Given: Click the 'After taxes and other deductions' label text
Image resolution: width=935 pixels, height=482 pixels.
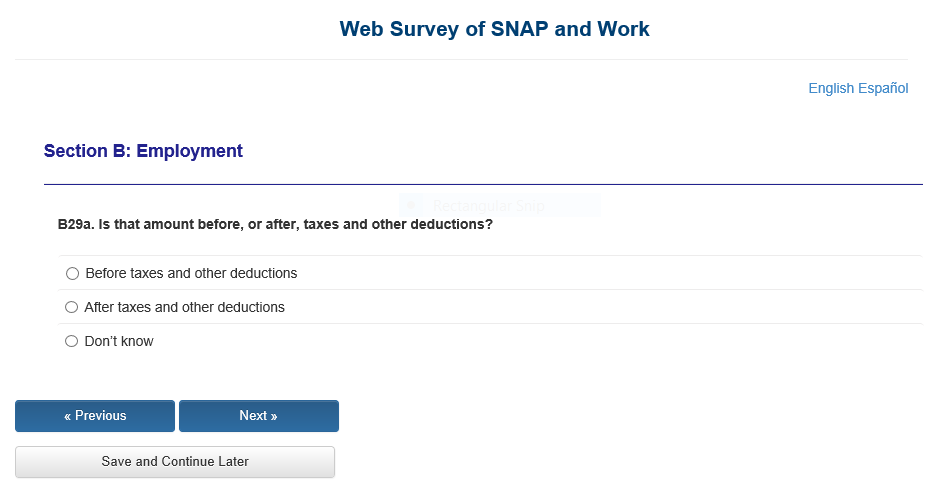Looking at the screenshot, I should pyautogui.click(x=184, y=308).
